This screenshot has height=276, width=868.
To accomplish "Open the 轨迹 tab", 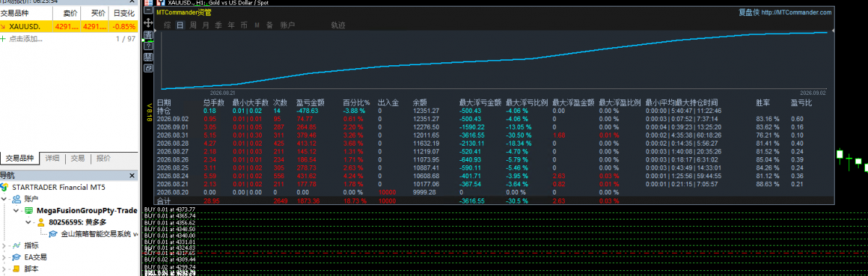I will coord(338,25).
